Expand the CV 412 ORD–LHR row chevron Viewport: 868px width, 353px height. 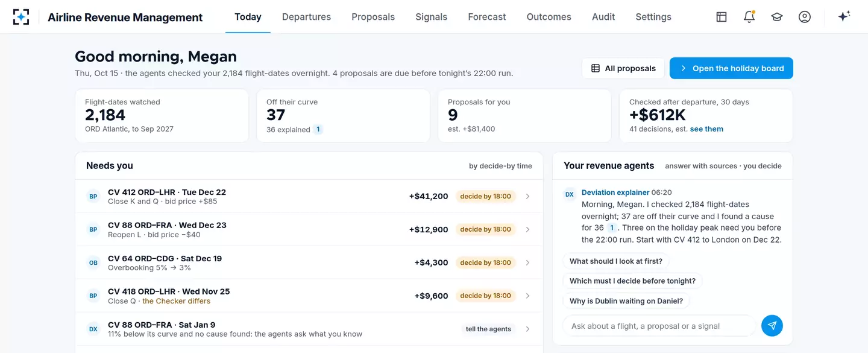click(527, 196)
